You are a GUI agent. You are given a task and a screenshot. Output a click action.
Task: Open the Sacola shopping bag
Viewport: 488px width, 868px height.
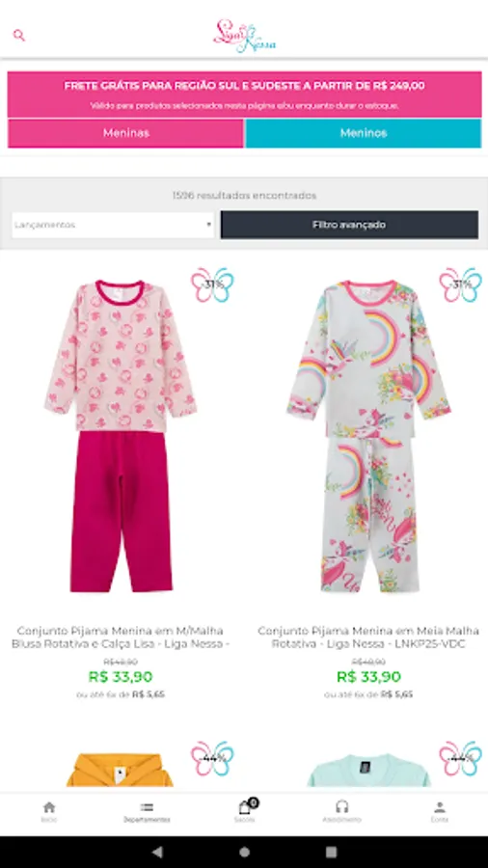pos(245,811)
